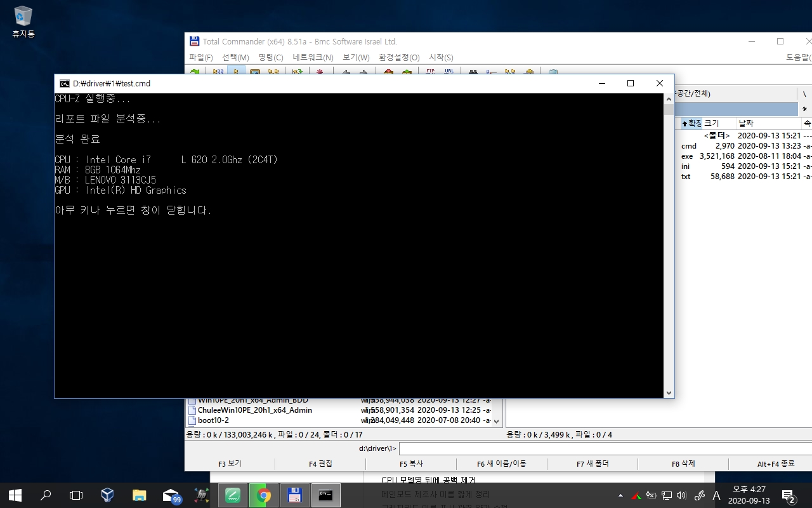Click cmd window scrollbar down arrow

(669, 393)
